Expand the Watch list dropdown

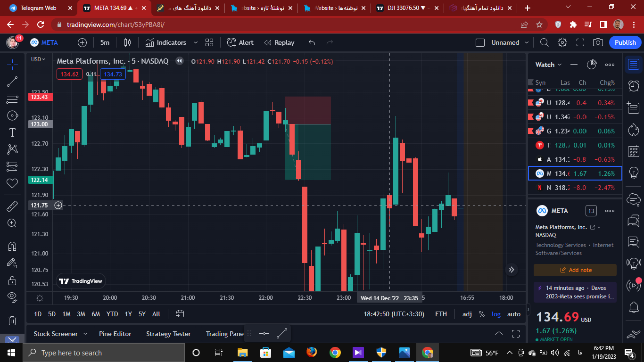[549, 65]
